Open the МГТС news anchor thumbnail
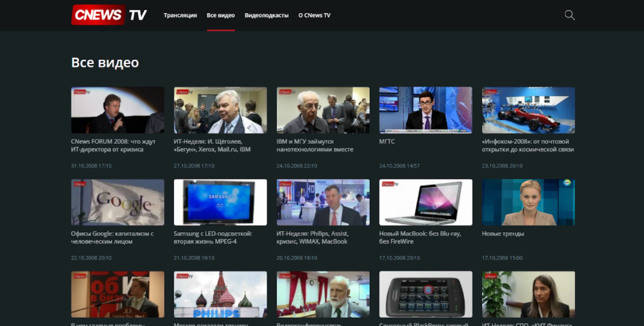The height and width of the screenshot is (326, 644). pyautogui.click(x=426, y=110)
